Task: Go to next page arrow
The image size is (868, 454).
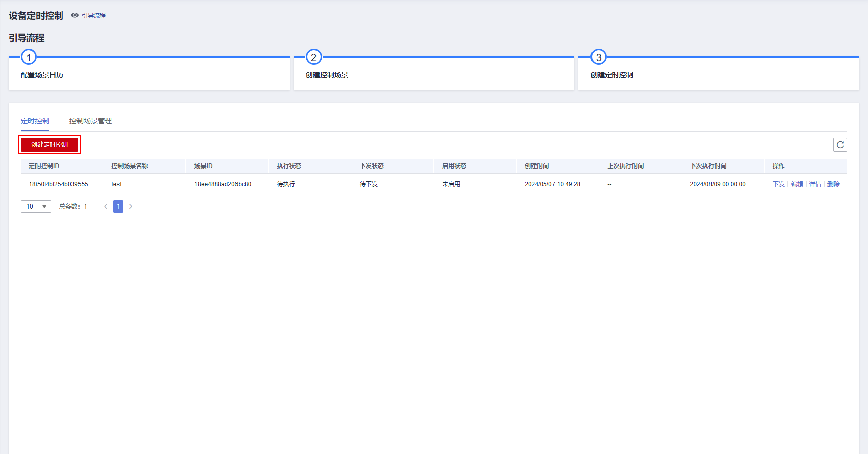Action: [131, 207]
